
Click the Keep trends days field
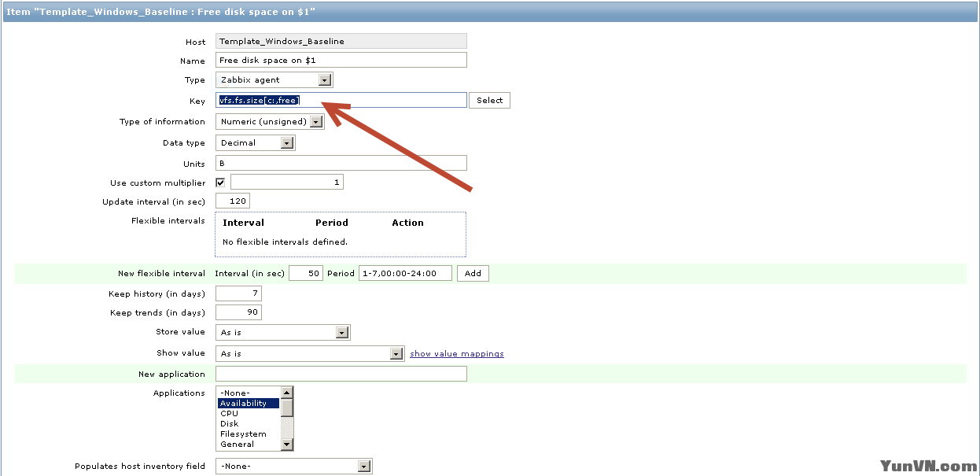(x=238, y=312)
